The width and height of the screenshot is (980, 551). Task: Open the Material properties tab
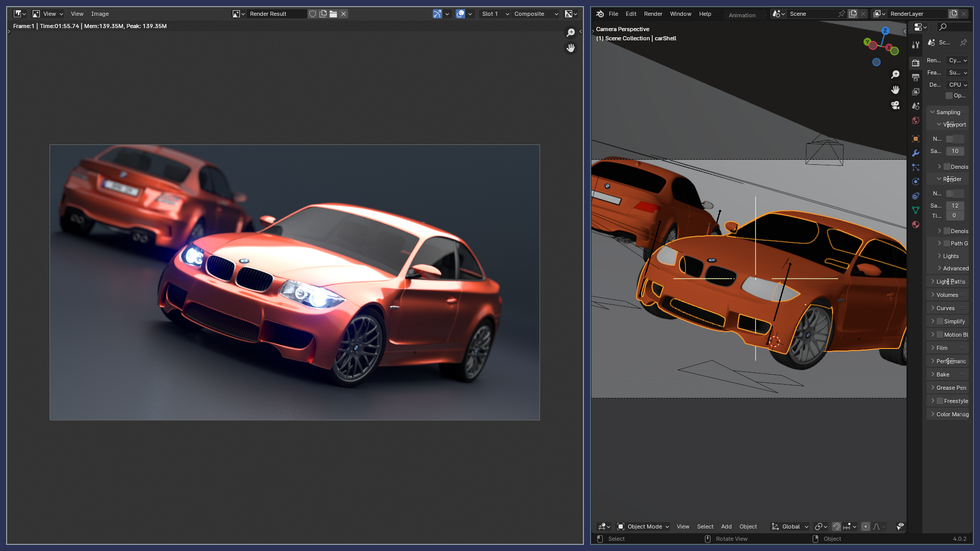pyautogui.click(x=916, y=224)
